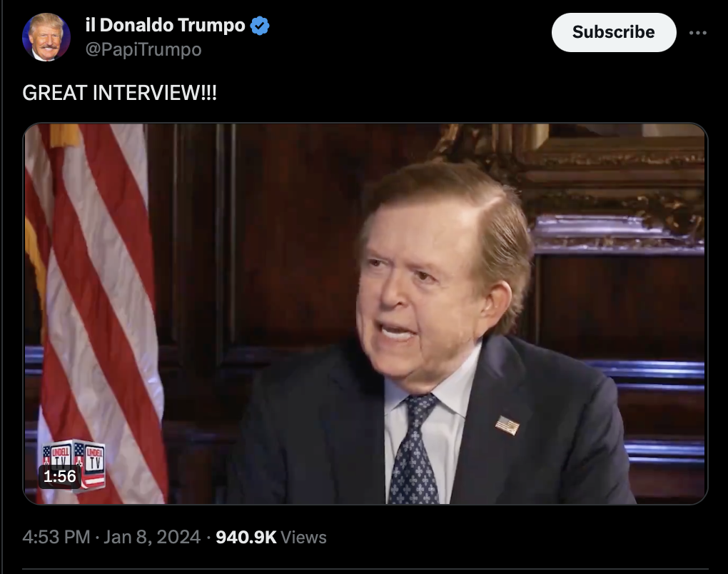The image size is (728, 574).
Task: Select the GREAT INTERVIEW!!! post text
Action: 119,93
